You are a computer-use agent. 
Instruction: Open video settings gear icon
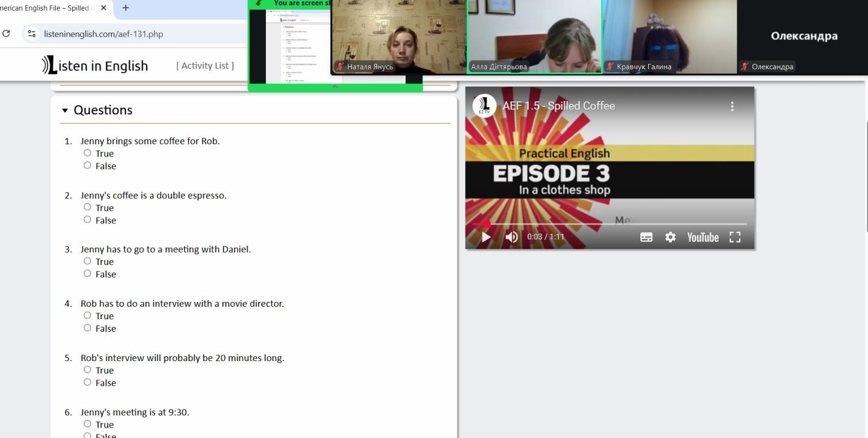click(x=671, y=237)
